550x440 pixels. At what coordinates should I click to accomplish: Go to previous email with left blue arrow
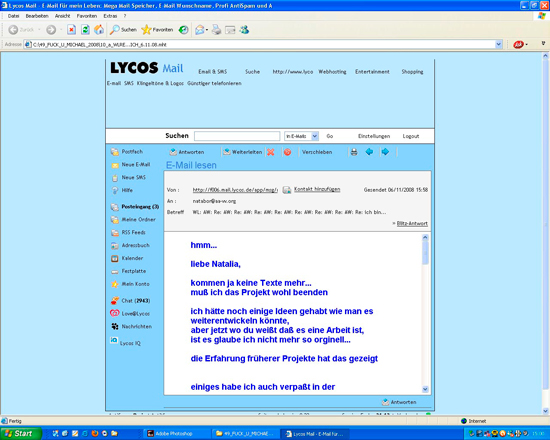(369, 152)
